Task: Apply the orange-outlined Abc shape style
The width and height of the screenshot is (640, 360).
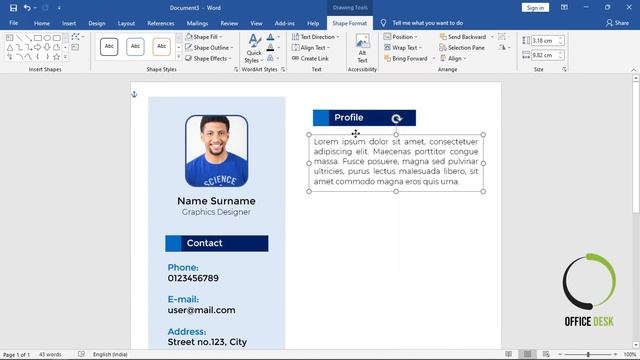Action: pyautogui.click(x=161, y=47)
